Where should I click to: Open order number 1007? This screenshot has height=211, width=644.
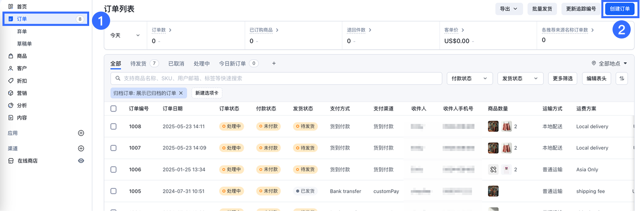[x=135, y=148]
